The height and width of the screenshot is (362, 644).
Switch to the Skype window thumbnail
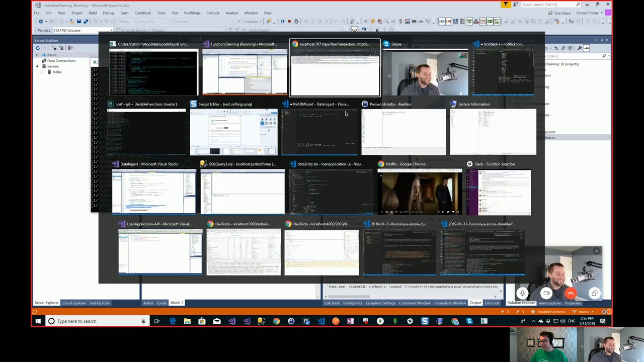click(x=425, y=73)
